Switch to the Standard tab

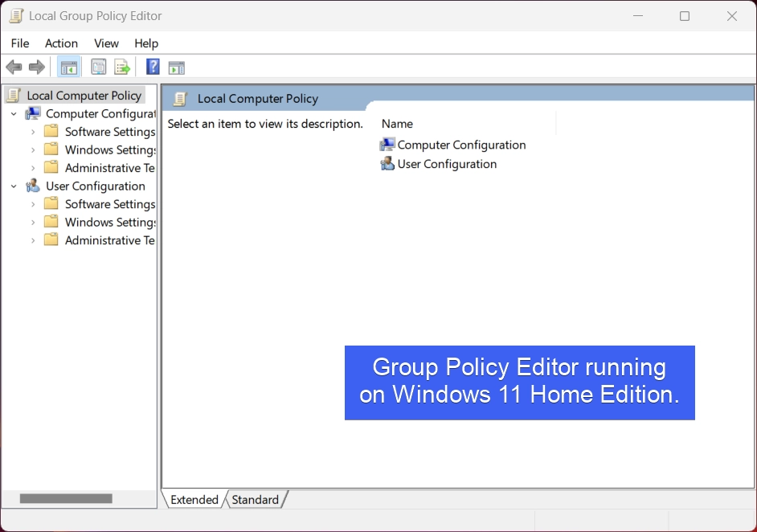coord(255,500)
